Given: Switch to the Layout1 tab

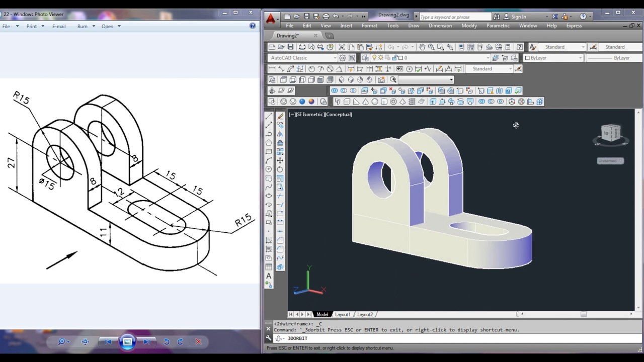Looking at the screenshot, I should coord(343,314).
